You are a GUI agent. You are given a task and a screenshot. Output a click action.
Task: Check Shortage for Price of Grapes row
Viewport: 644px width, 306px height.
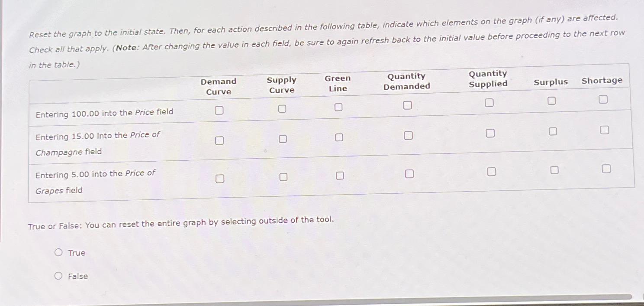pyautogui.click(x=605, y=168)
